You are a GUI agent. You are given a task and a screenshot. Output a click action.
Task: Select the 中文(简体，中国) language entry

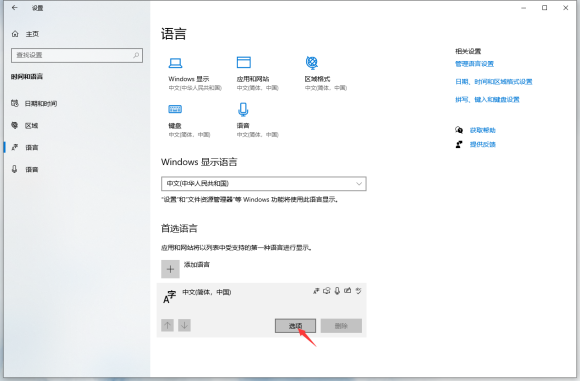[262, 310]
